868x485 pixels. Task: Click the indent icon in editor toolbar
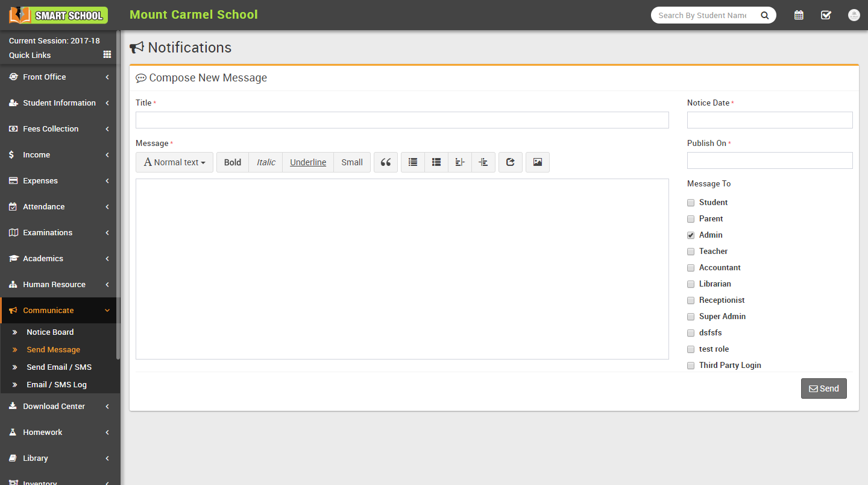tap(483, 162)
